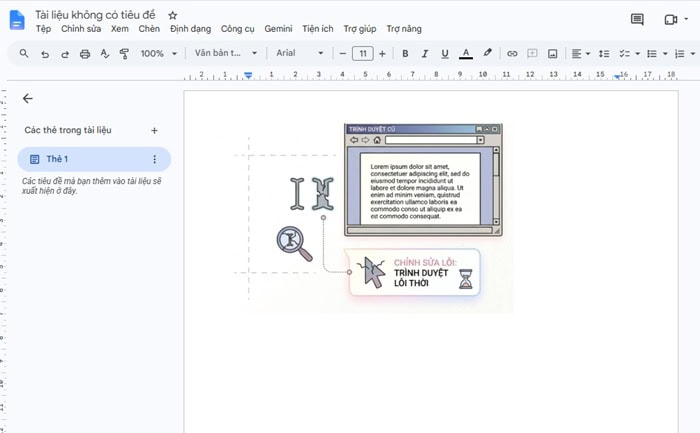Open the Trợ giúp menu
Image resolution: width=700 pixels, height=433 pixels.
tap(360, 29)
